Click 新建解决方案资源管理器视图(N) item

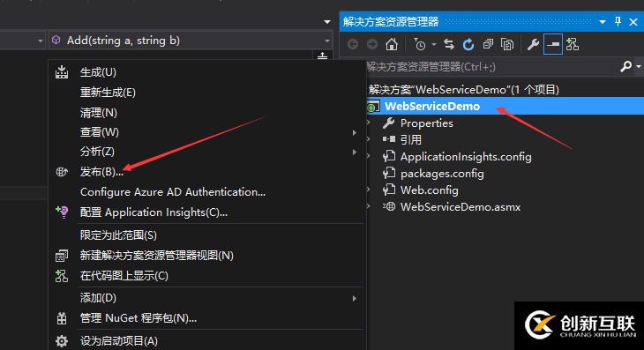pyautogui.click(x=157, y=255)
